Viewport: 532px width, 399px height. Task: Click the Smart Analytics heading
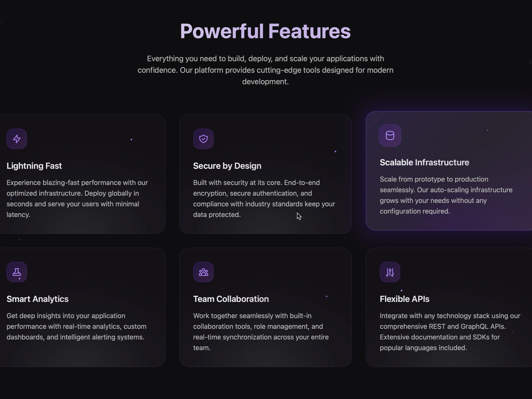[x=38, y=299]
